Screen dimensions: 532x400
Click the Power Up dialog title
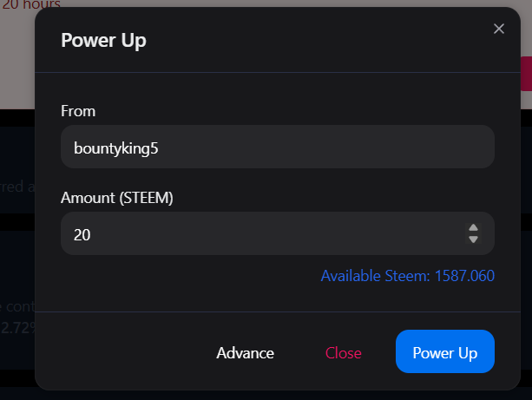pos(103,41)
